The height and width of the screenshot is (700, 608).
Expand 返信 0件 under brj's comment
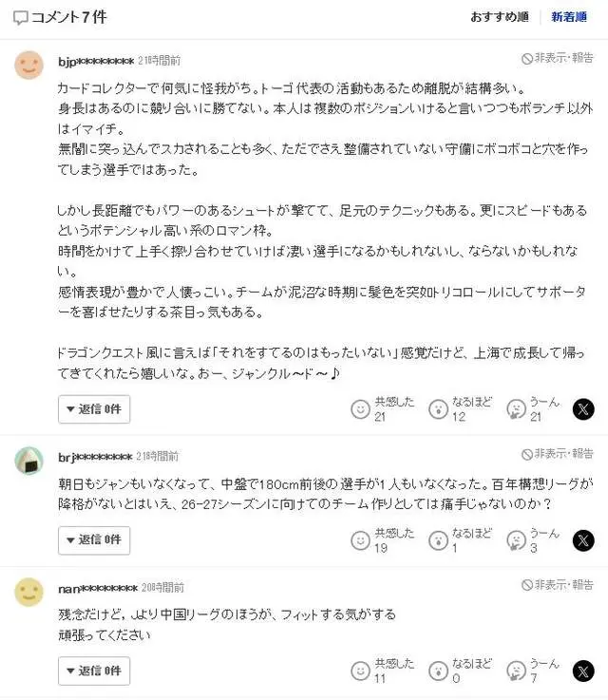point(94,540)
